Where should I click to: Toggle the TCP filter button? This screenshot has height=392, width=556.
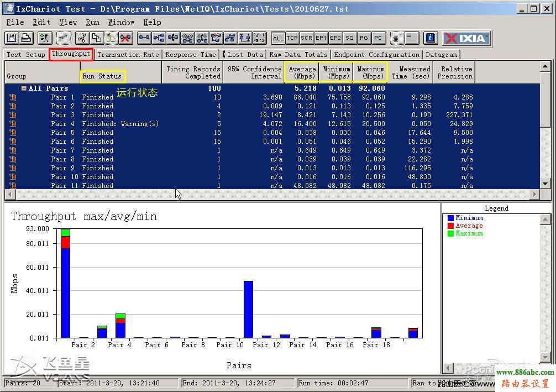[x=292, y=38]
